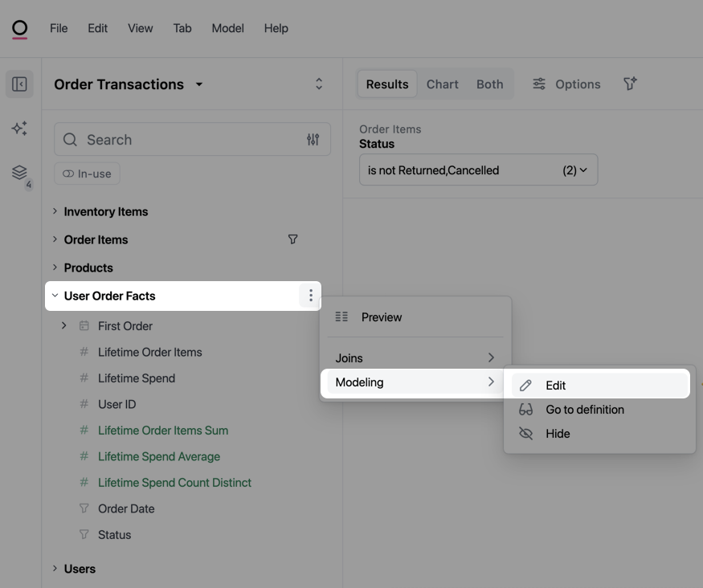Switch to Chart view
This screenshot has height=588, width=703.
442,84
